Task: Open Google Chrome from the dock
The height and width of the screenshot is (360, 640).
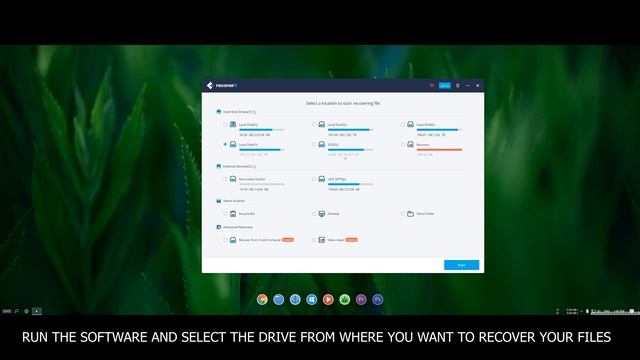Action: point(262,300)
